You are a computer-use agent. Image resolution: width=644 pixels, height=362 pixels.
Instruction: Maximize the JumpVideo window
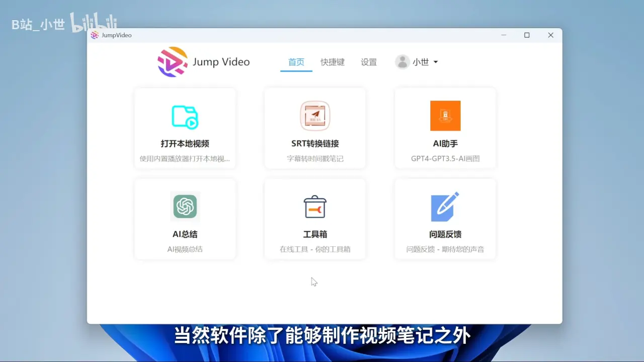pyautogui.click(x=527, y=35)
